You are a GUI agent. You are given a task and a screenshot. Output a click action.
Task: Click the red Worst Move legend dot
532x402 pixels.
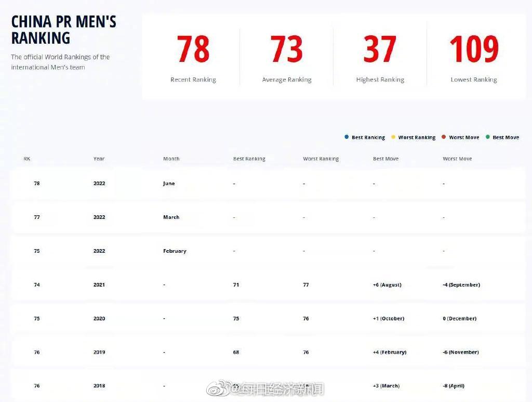click(x=444, y=137)
